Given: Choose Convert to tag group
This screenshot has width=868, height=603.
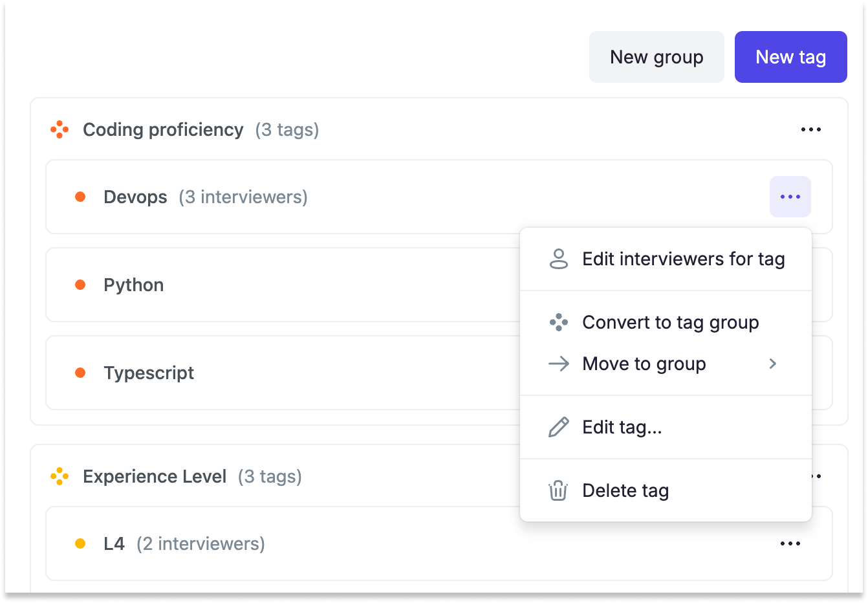Looking at the screenshot, I should [x=666, y=322].
